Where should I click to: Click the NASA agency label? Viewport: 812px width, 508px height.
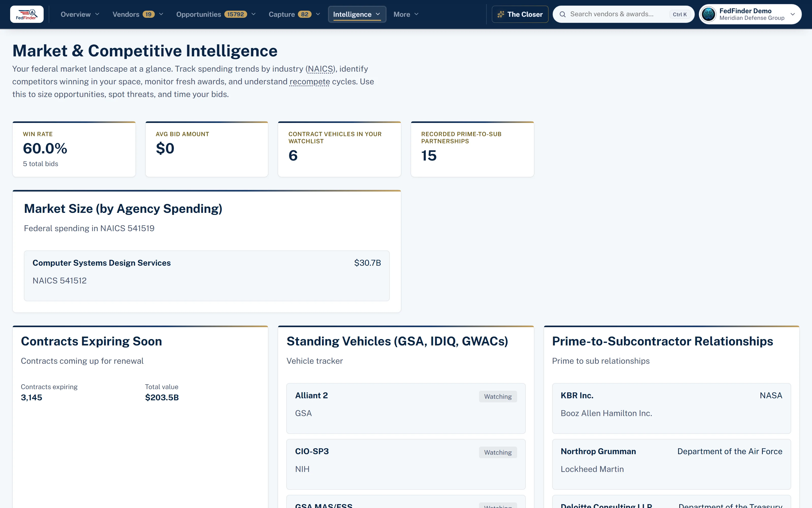click(771, 396)
